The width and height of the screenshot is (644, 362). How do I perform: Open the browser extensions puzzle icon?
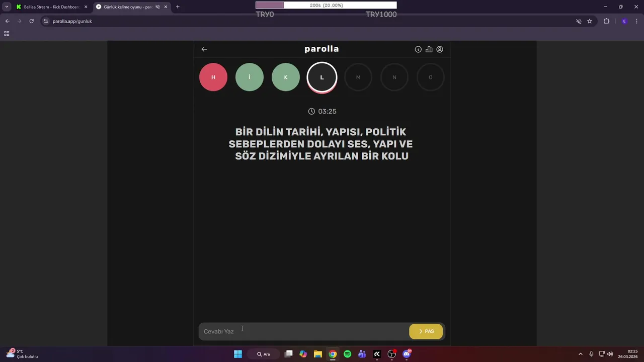pyautogui.click(x=606, y=21)
